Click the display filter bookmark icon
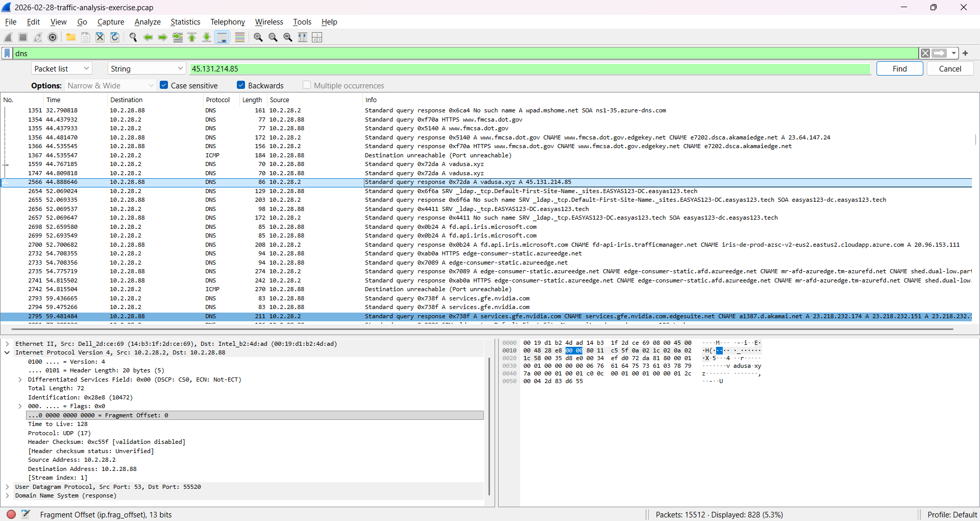 pos(7,53)
